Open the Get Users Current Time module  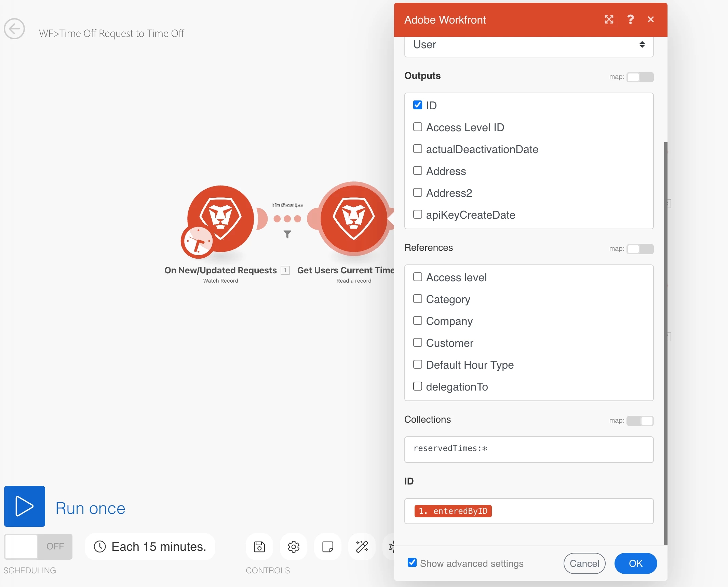click(x=354, y=218)
